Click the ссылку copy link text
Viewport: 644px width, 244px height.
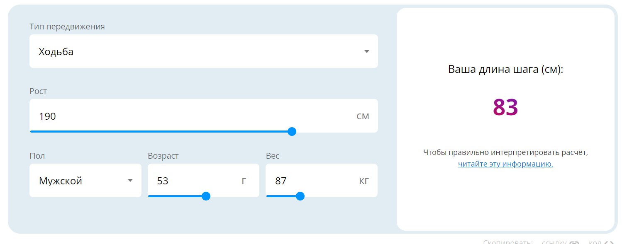(x=554, y=242)
